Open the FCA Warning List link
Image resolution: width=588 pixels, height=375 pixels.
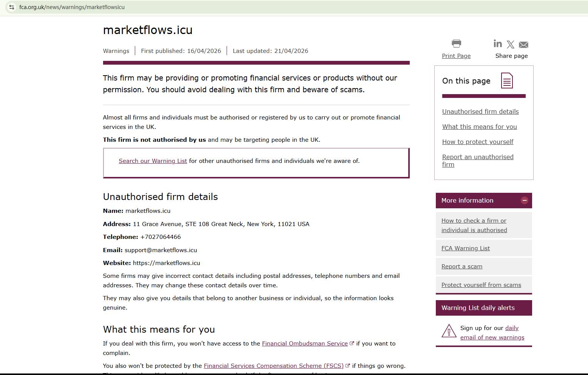(465, 248)
